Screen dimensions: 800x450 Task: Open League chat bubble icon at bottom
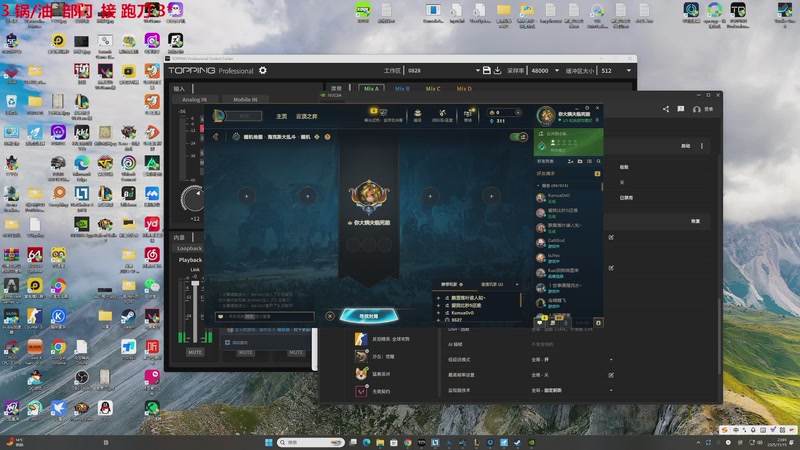coord(540,322)
